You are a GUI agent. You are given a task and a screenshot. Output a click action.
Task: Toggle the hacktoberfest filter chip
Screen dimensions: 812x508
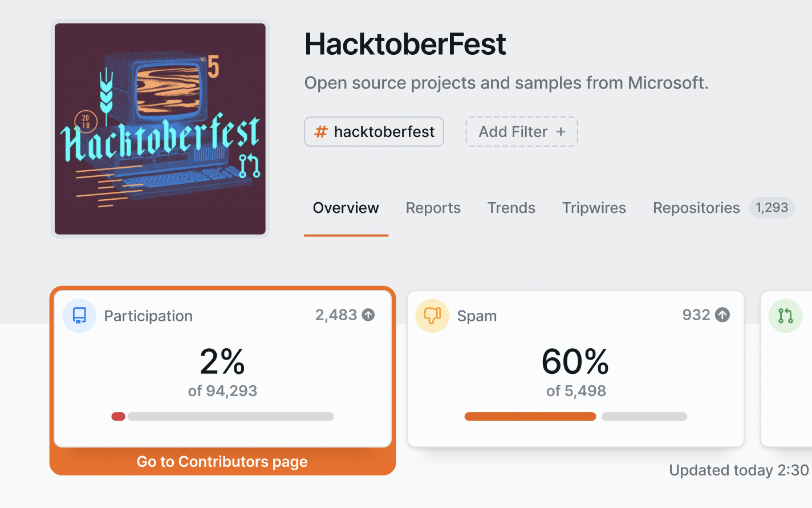click(x=373, y=131)
